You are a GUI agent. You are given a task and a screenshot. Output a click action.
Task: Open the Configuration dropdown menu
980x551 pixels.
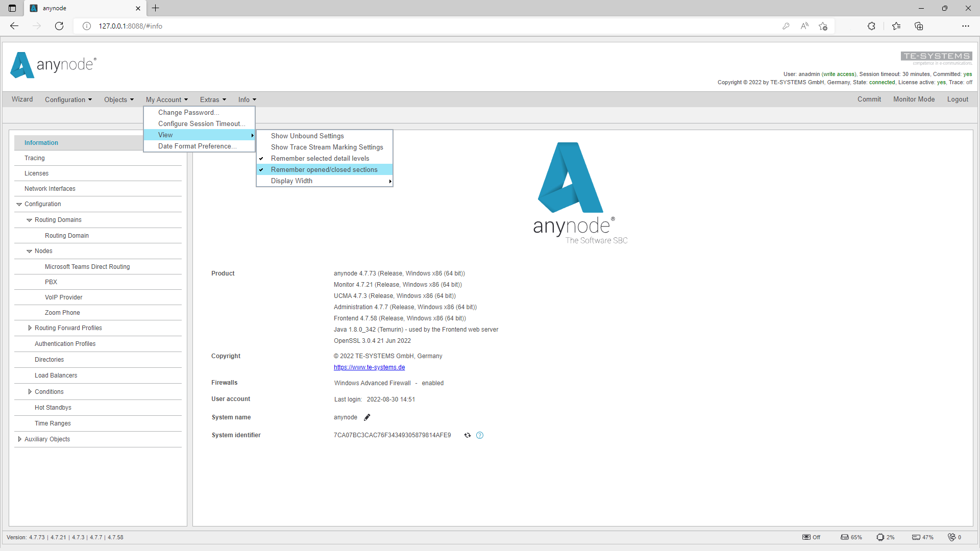click(68, 99)
